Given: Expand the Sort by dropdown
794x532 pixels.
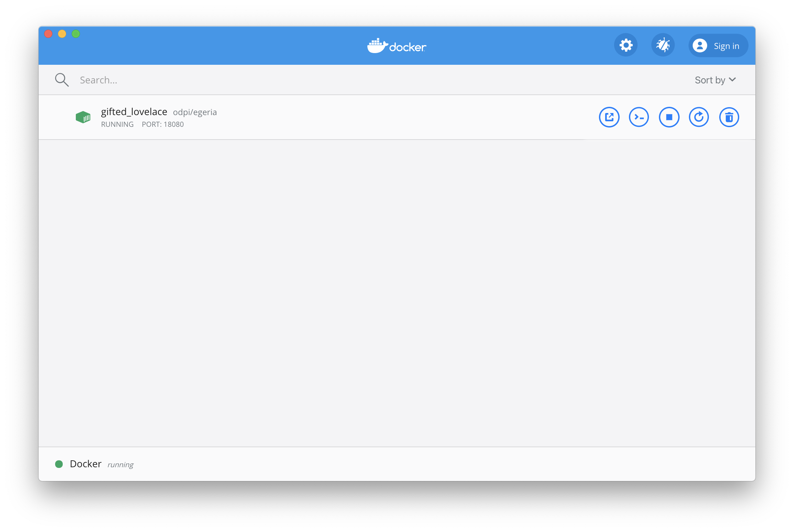Looking at the screenshot, I should 715,80.
